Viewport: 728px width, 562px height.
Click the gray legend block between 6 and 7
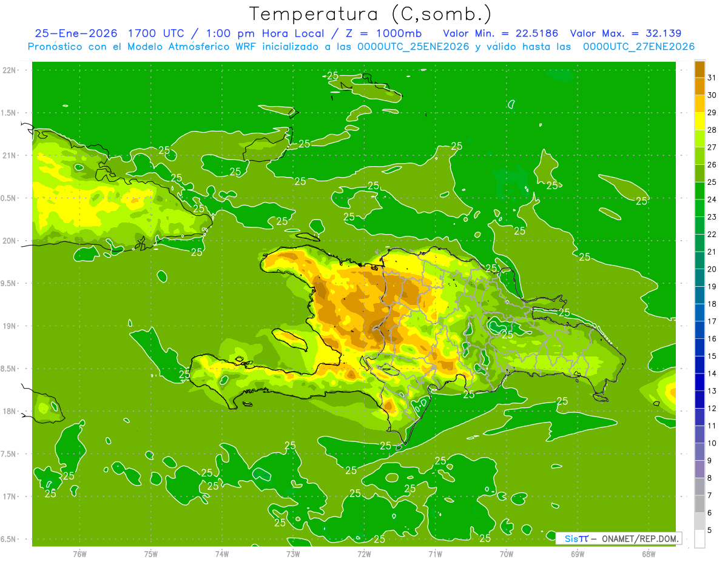(699, 504)
